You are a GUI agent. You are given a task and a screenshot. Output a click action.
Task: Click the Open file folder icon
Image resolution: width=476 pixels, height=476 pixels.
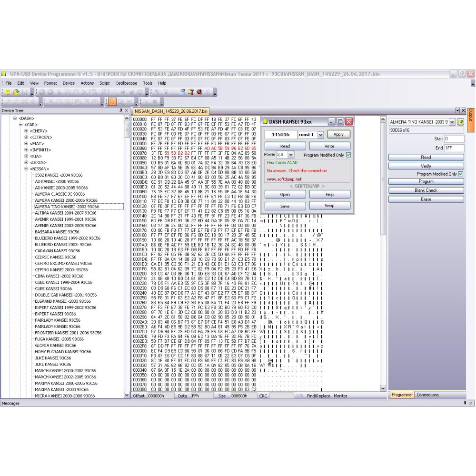16,92
